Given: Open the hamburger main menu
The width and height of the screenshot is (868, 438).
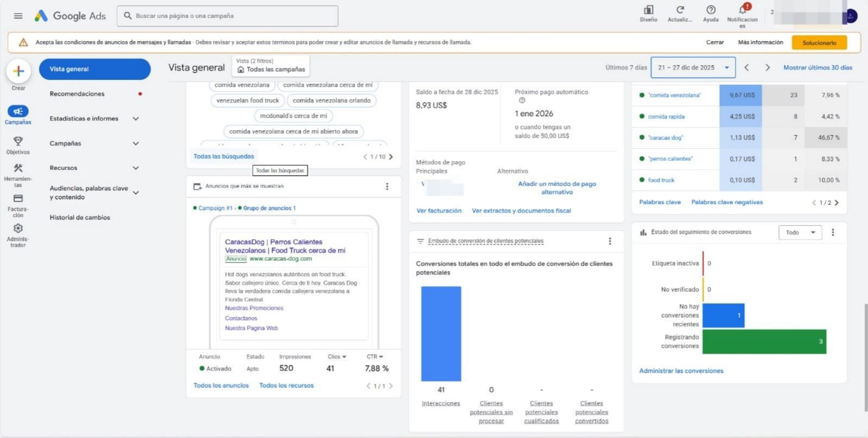Looking at the screenshot, I should coord(18,16).
